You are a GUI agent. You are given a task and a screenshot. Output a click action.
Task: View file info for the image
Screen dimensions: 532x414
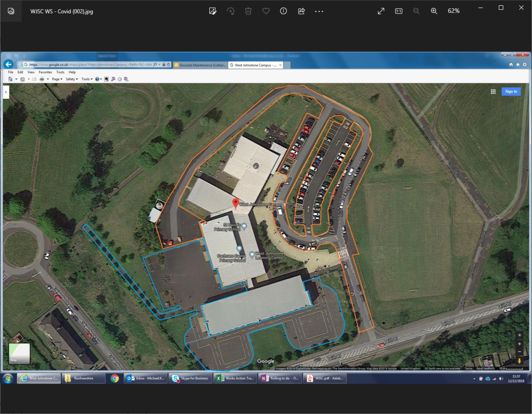tap(283, 10)
